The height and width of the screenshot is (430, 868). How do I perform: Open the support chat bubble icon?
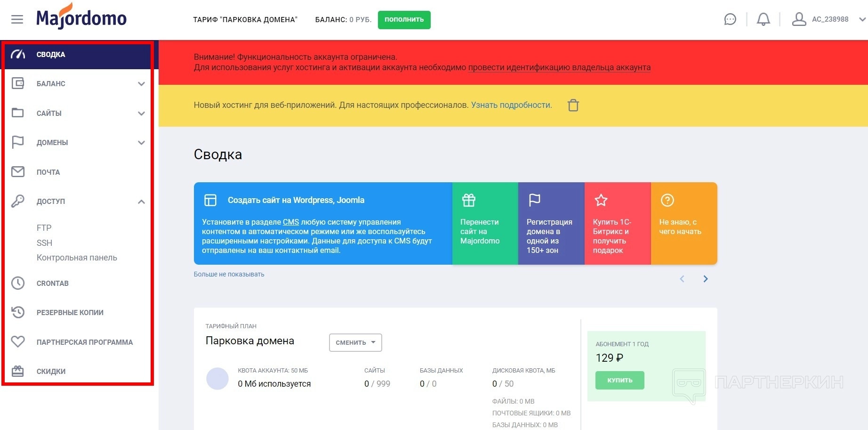tap(730, 19)
